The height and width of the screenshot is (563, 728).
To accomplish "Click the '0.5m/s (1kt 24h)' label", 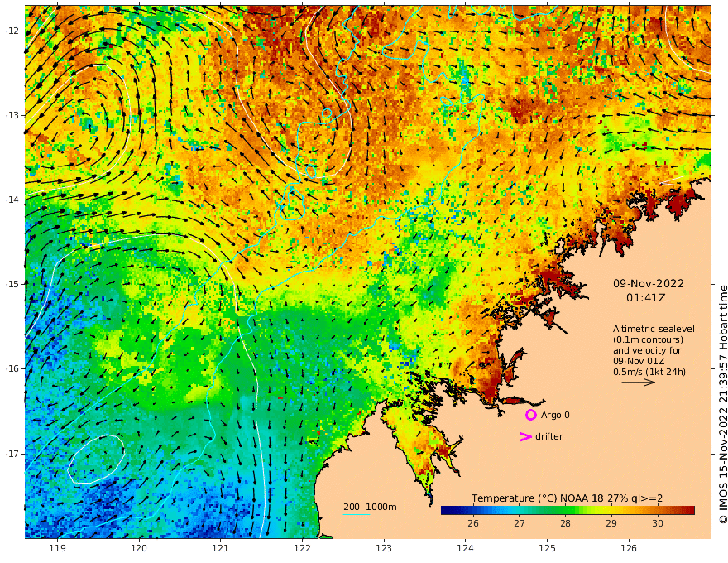I will (x=649, y=372).
